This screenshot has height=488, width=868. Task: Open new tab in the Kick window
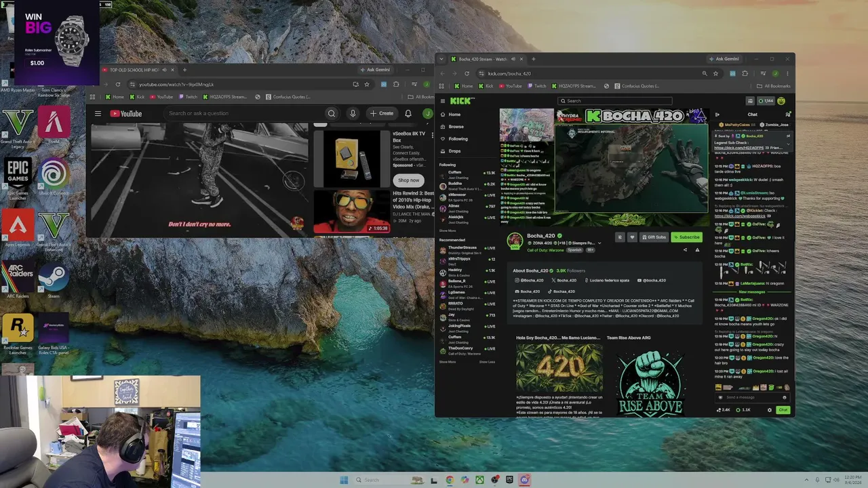(x=534, y=59)
